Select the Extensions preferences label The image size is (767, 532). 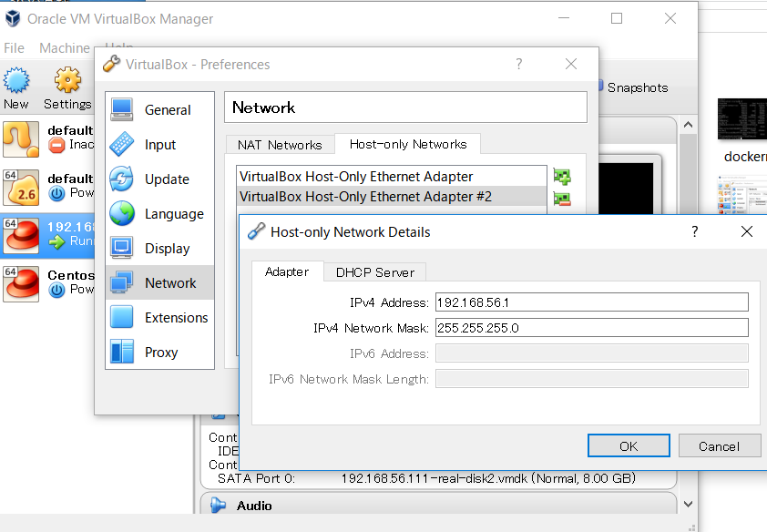176,318
